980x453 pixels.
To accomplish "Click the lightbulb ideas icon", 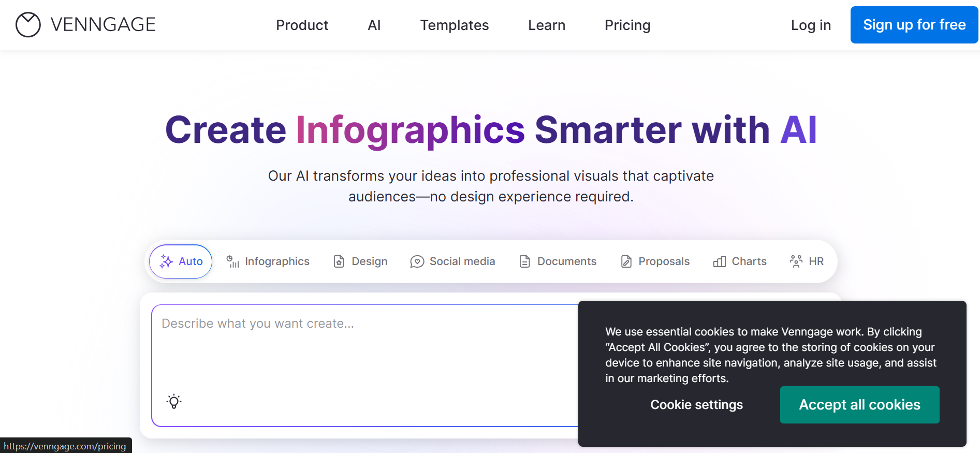I will (x=174, y=401).
